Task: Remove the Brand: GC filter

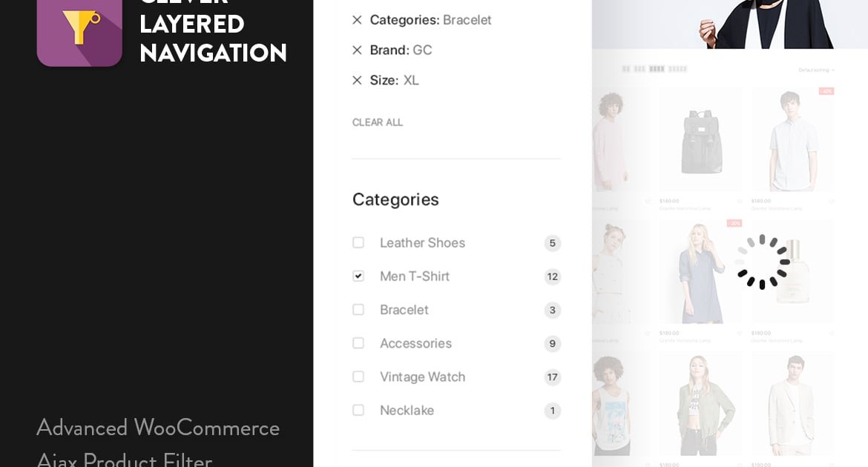Action: (x=357, y=50)
